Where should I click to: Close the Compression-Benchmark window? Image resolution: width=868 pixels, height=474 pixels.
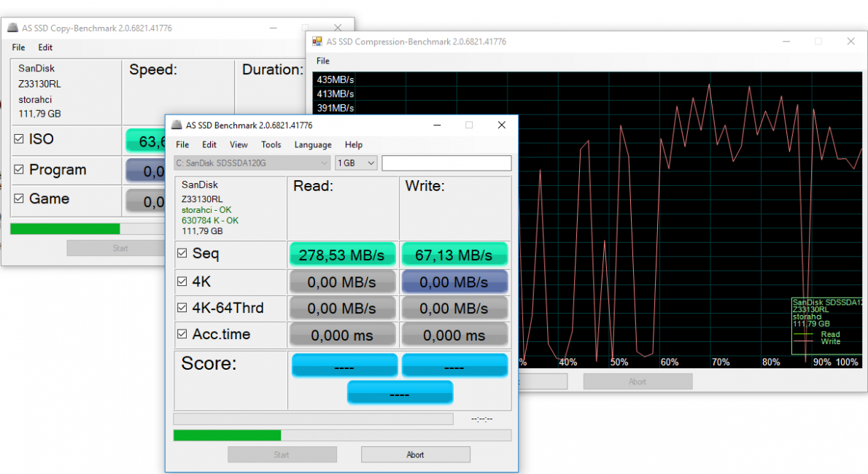coord(850,42)
